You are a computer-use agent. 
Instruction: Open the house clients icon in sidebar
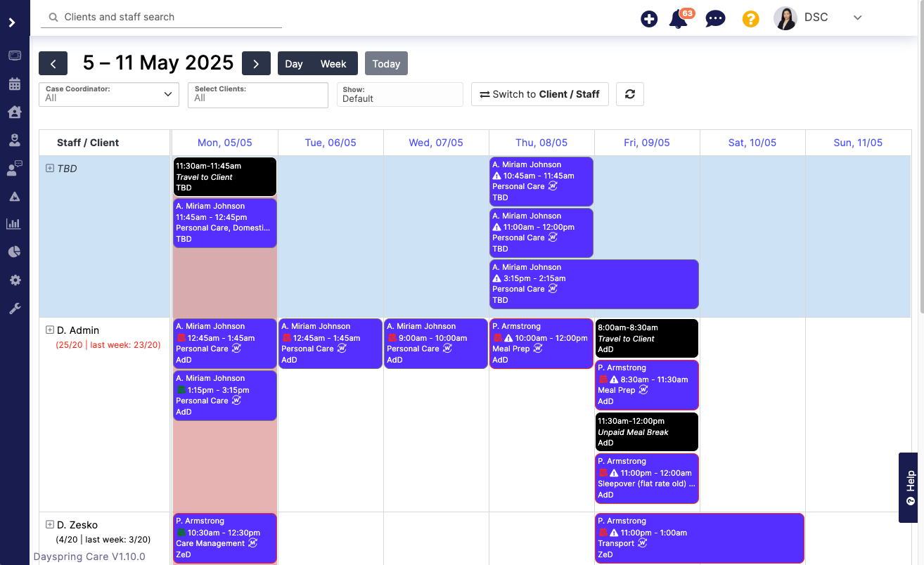click(15, 112)
